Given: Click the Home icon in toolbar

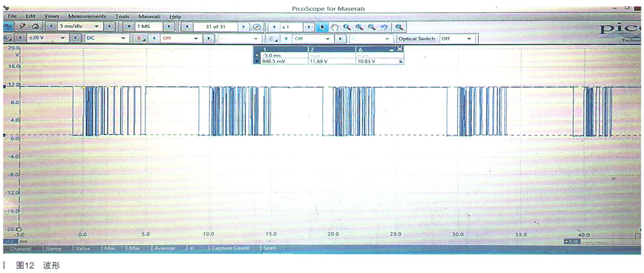Looking at the screenshot, I should [x=35, y=26].
